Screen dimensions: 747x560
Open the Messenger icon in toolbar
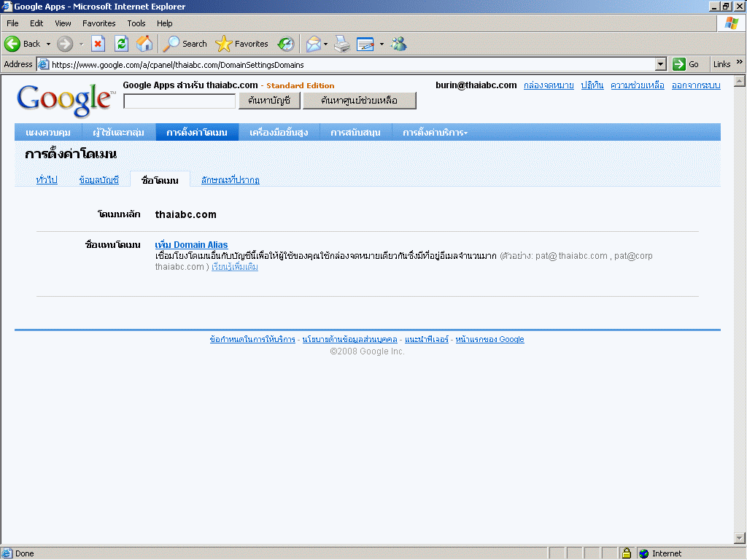(398, 44)
